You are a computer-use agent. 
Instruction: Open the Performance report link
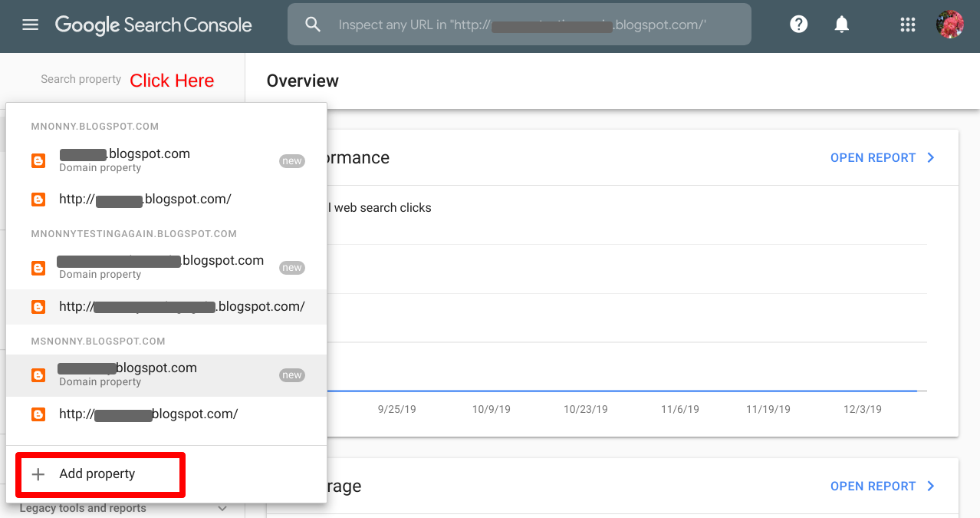(873, 157)
